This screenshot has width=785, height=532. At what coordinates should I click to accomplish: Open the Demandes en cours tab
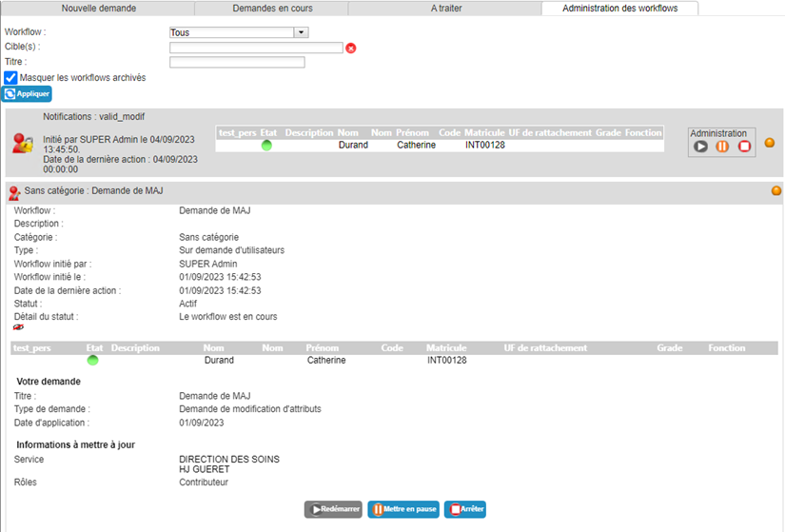272,8
